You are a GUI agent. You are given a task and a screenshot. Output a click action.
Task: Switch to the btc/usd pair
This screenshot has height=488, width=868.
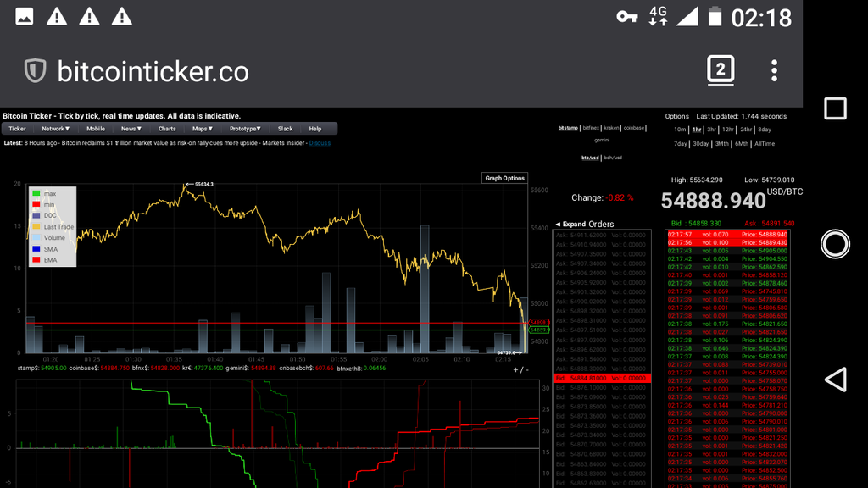[590, 158]
